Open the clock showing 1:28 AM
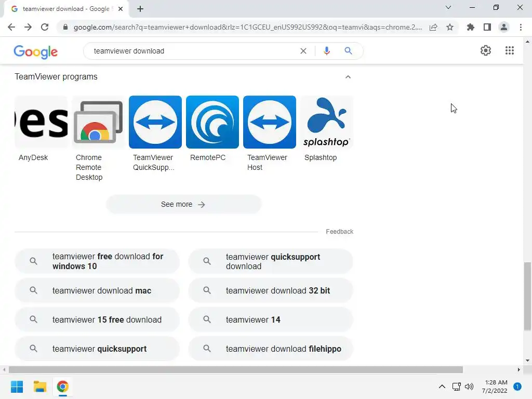 coord(495,387)
